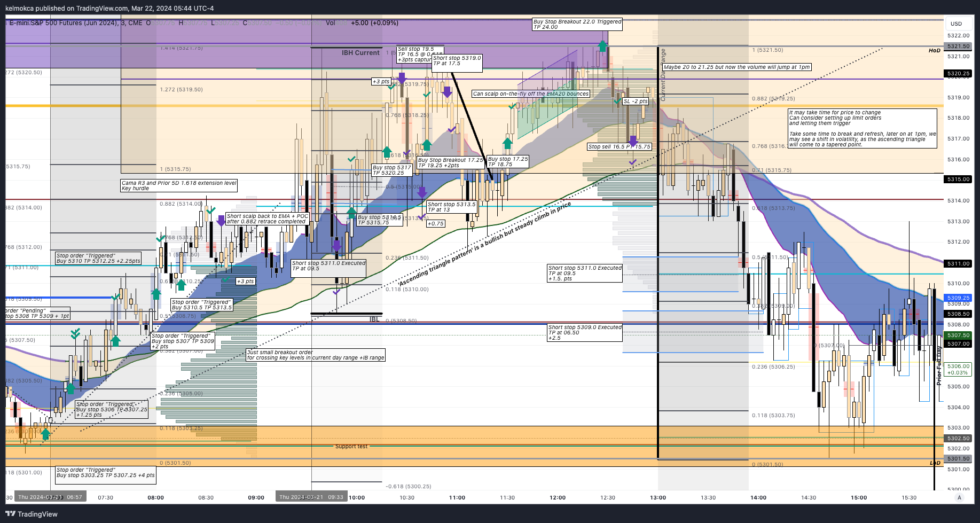The height and width of the screenshot is (523, 980).
Task: Click 'Buy stop 5317 TP 5320.25' annotation
Action: click(x=392, y=170)
